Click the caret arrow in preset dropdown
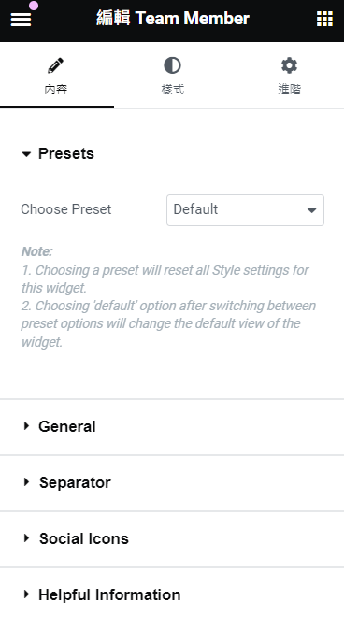 [x=311, y=210]
